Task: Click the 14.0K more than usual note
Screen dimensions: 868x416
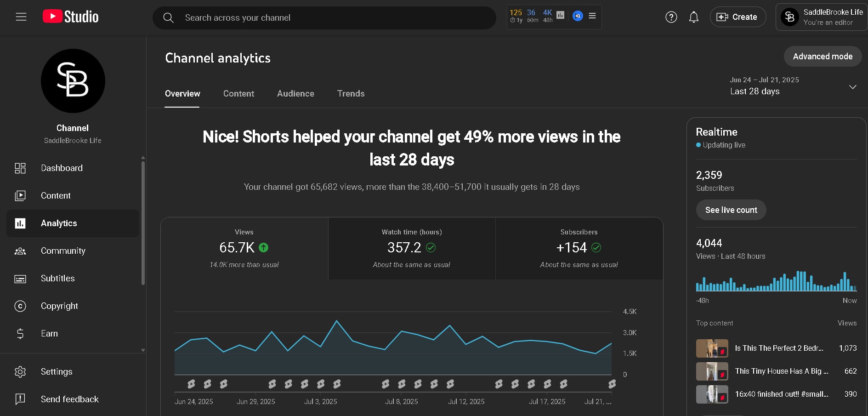Action: [x=244, y=265]
